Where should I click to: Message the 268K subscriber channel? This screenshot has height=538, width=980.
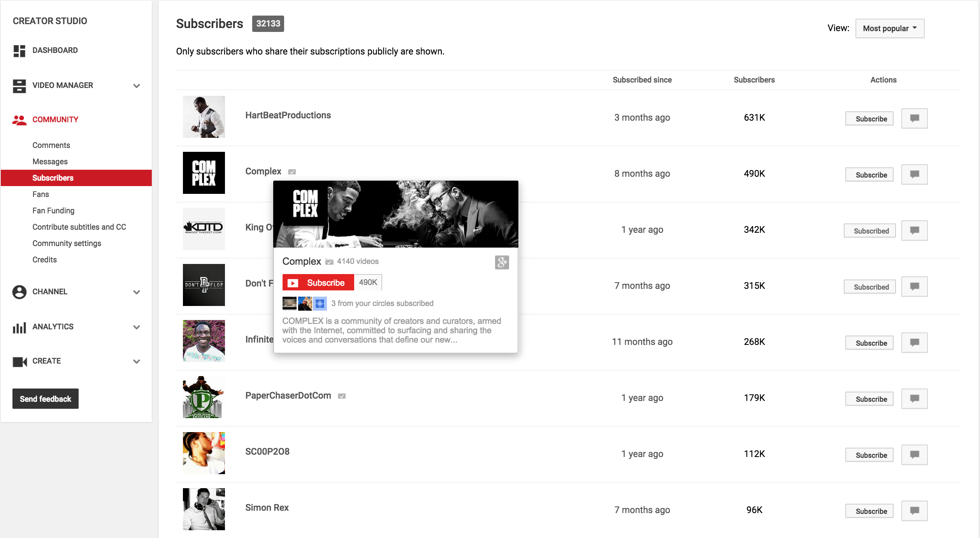click(x=914, y=342)
